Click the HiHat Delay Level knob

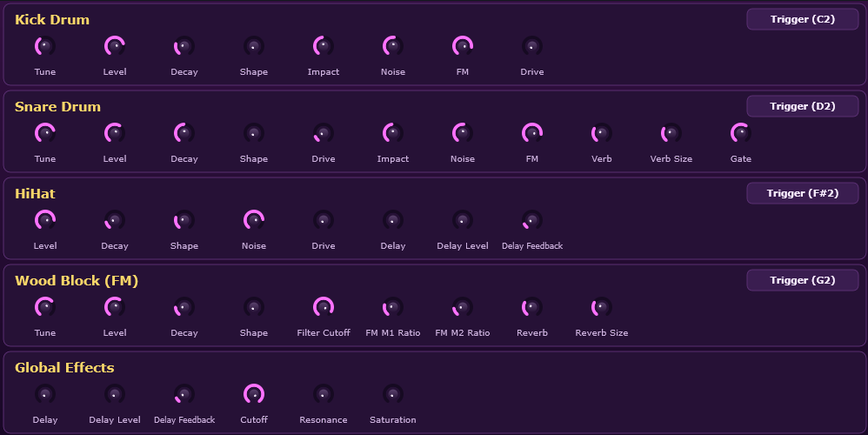(463, 220)
